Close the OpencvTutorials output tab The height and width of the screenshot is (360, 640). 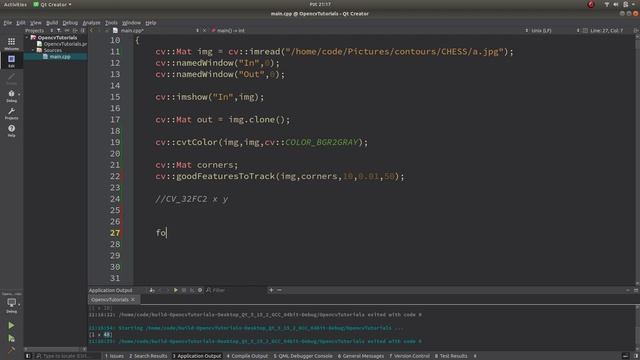tap(133, 300)
